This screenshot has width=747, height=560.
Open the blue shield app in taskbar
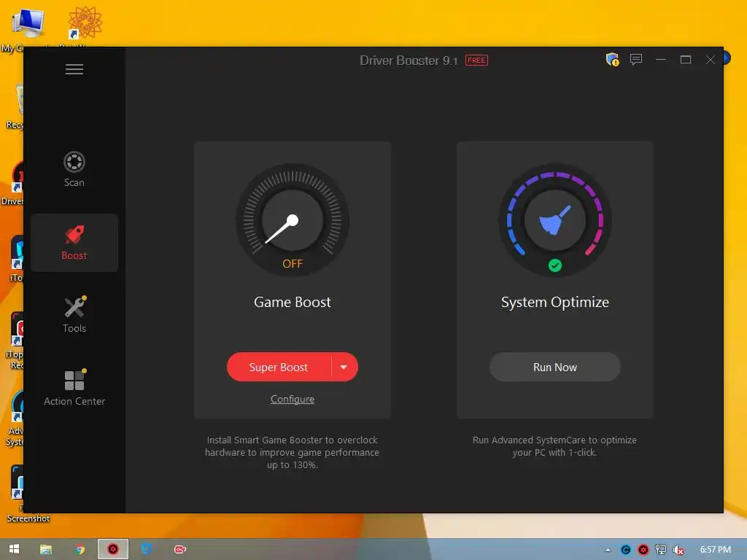pos(146,549)
